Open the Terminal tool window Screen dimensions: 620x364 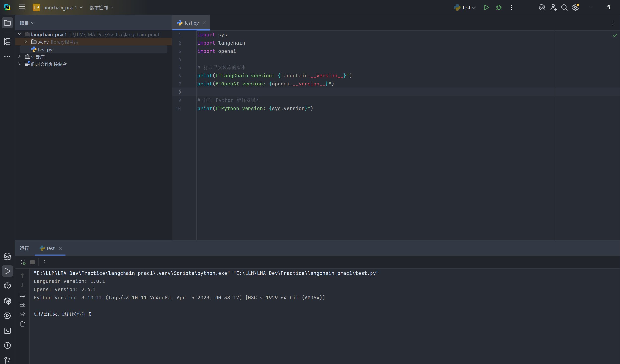[7, 331]
